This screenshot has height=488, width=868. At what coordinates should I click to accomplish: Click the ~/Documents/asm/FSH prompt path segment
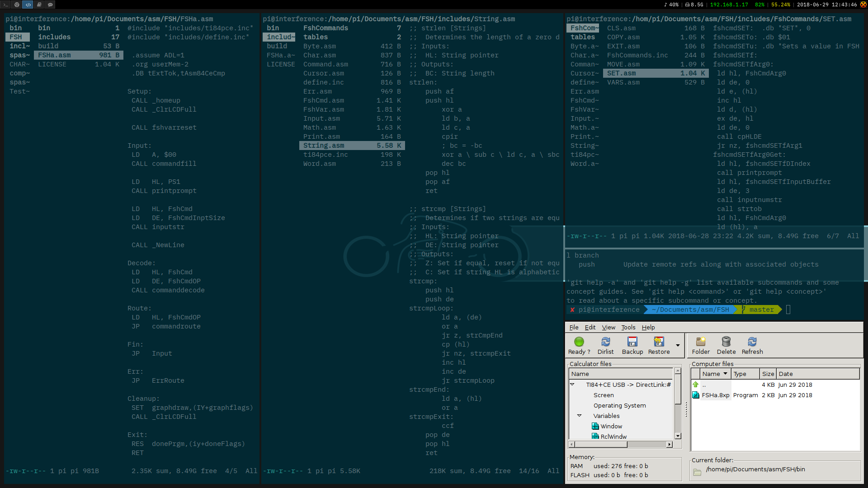click(x=690, y=310)
